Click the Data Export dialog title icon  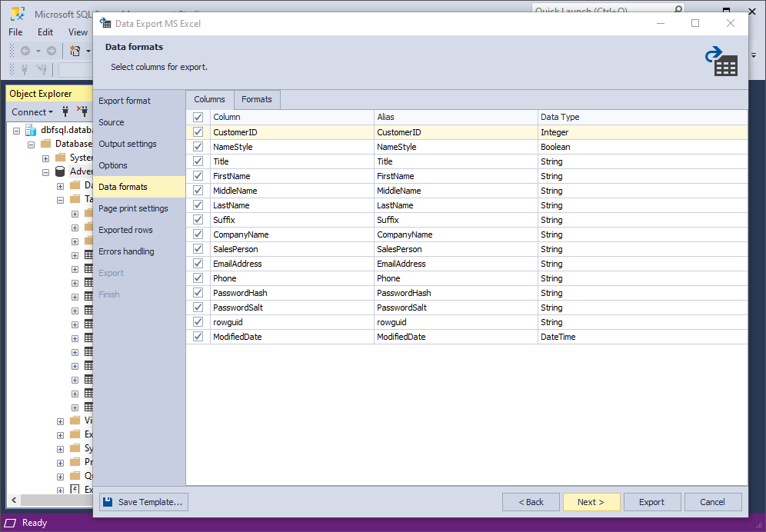coord(105,23)
